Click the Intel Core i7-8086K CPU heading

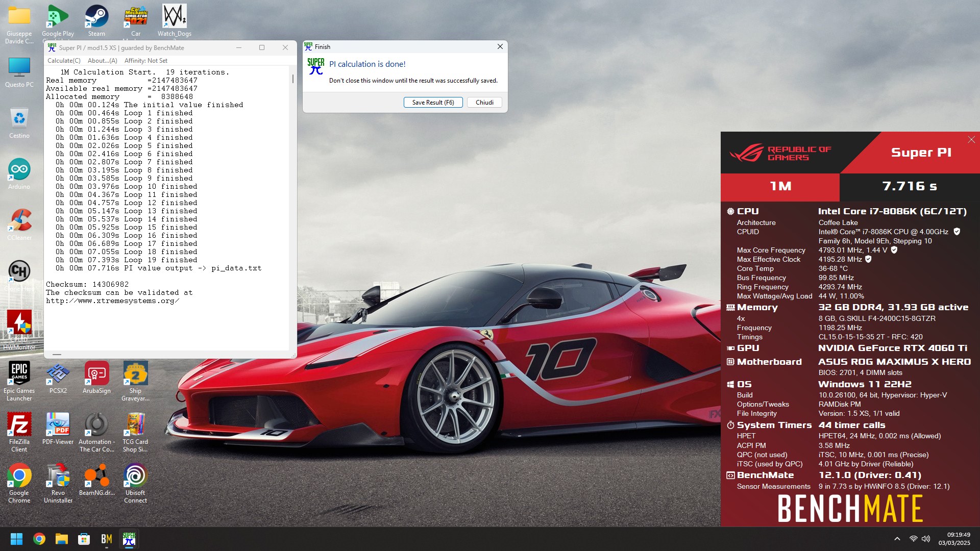tap(892, 211)
